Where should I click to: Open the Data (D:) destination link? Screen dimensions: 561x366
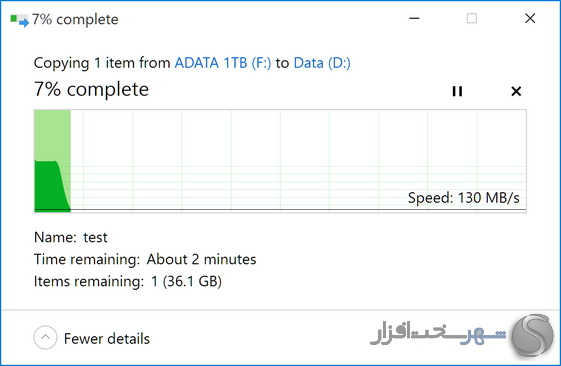pos(322,63)
